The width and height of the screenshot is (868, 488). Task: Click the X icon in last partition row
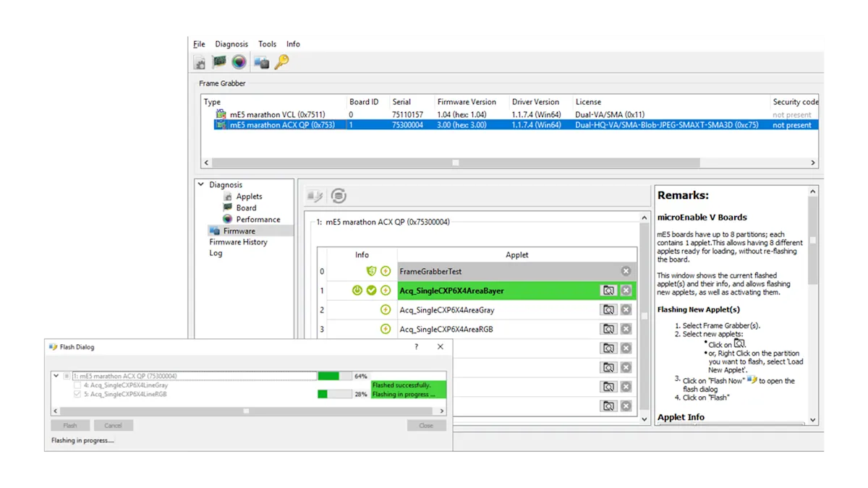(x=626, y=406)
